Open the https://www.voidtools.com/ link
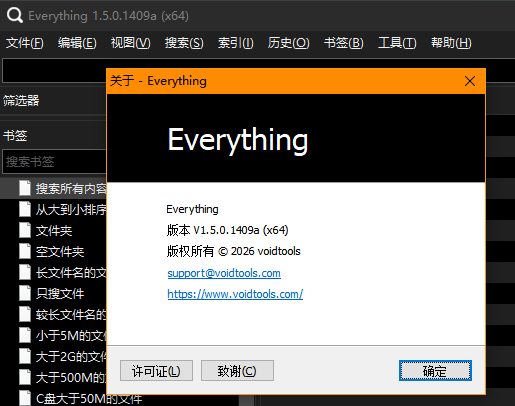This screenshot has width=515, height=406. 235,294
